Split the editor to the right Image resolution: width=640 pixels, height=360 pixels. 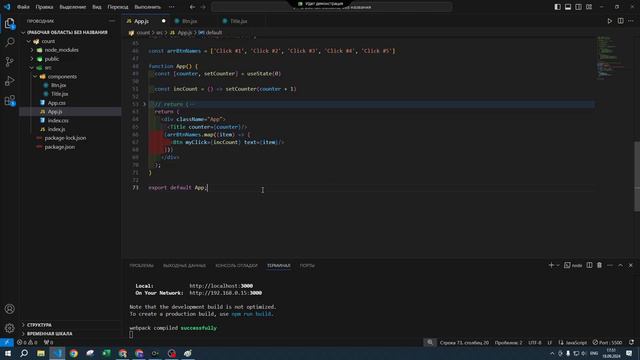620,21
